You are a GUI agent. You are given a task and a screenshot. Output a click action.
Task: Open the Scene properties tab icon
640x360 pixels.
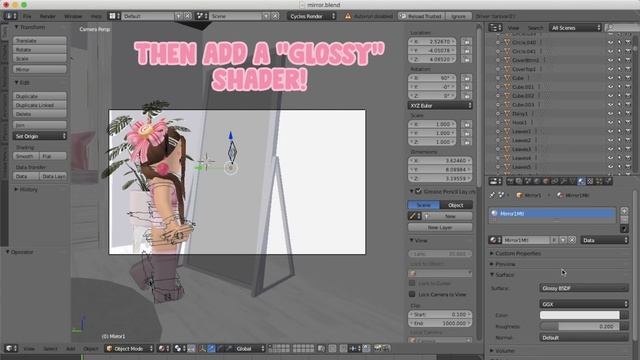point(528,181)
